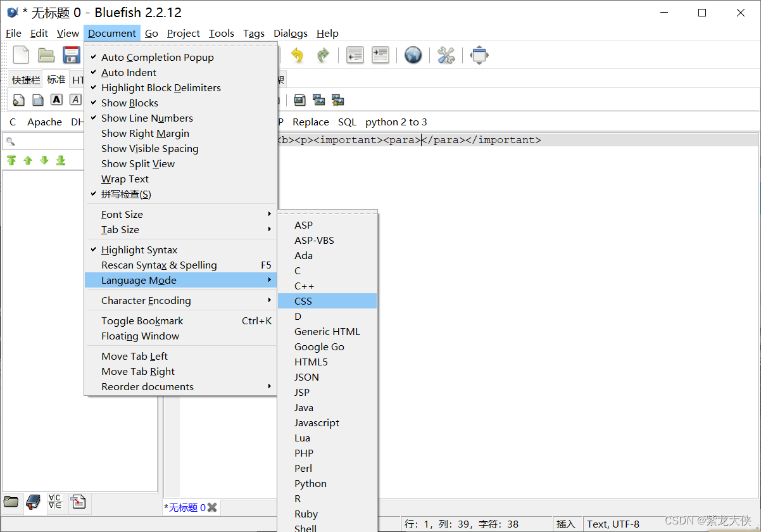Enable Show Right Margin

(180, 133)
